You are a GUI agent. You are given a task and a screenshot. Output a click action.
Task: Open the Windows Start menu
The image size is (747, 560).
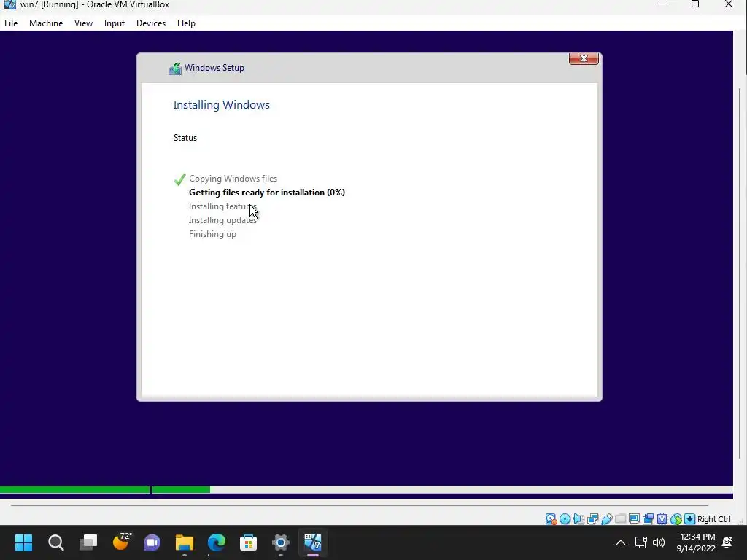(x=23, y=542)
